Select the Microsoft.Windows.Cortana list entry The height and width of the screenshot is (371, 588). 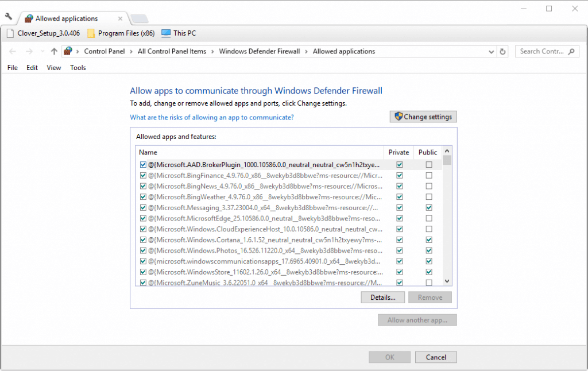point(289,239)
